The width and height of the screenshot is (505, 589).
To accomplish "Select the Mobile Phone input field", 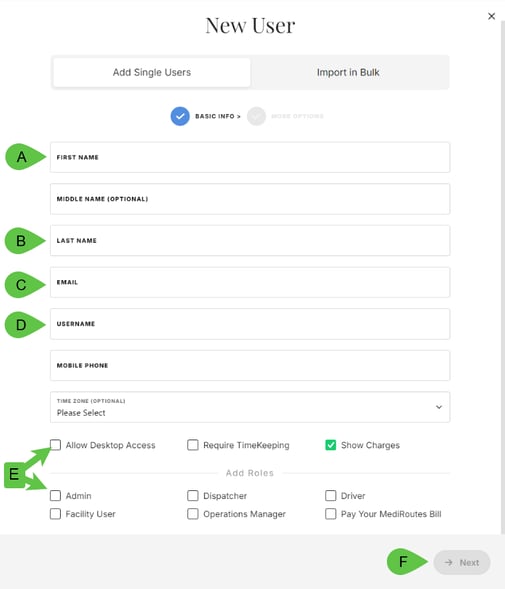I will click(250, 365).
